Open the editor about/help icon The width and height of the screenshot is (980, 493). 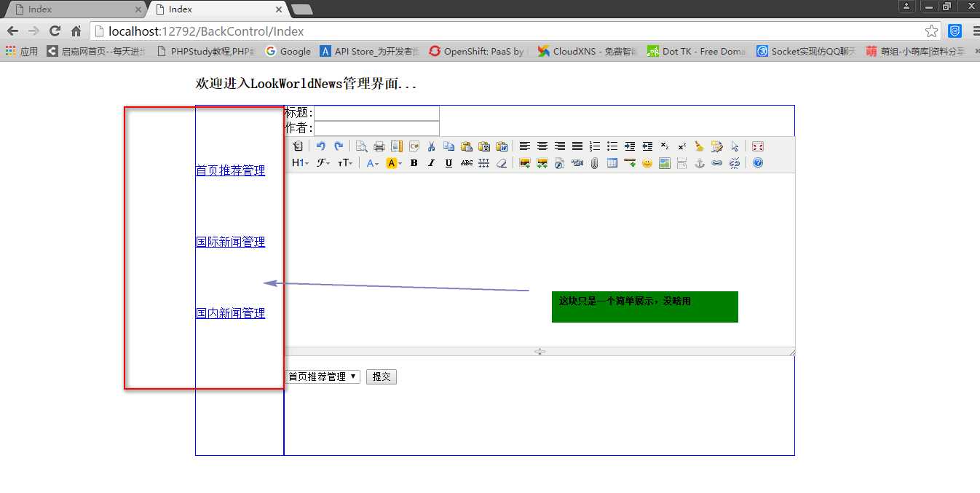coord(758,163)
